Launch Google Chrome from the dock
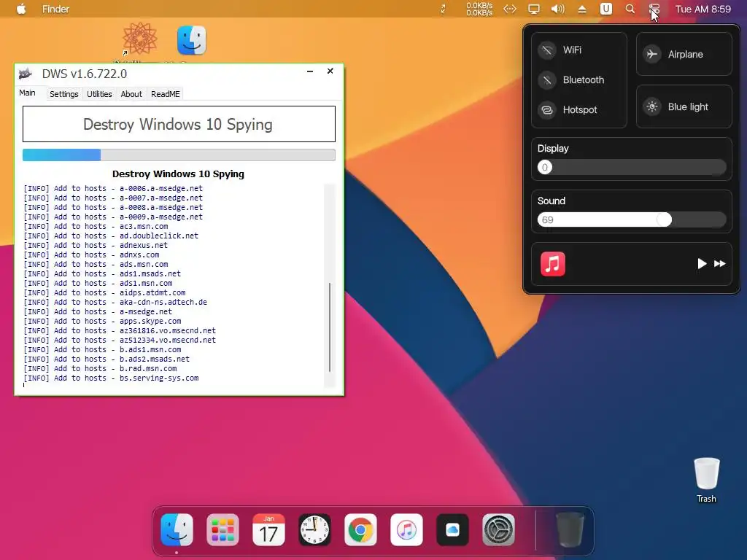The image size is (747, 560). tap(360, 529)
